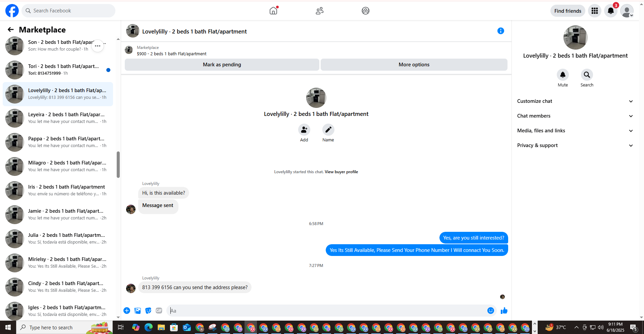Open Mirielsy conversation
This screenshot has height=334, width=644.
click(x=58, y=263)
